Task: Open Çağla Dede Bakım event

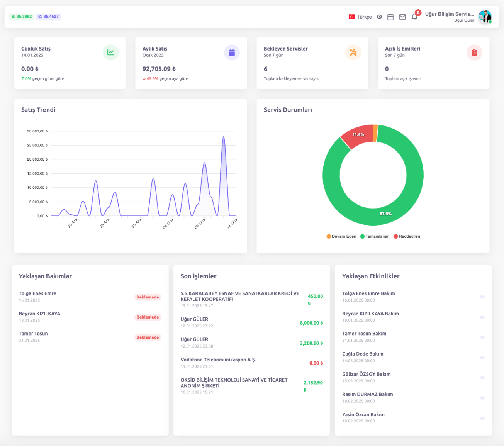Action: pyautogui.click(x=413, y=357)
